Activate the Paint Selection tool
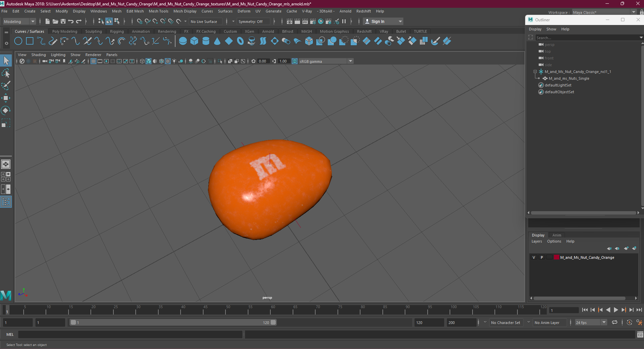This screenshot has height=349, width=644. 6,85
